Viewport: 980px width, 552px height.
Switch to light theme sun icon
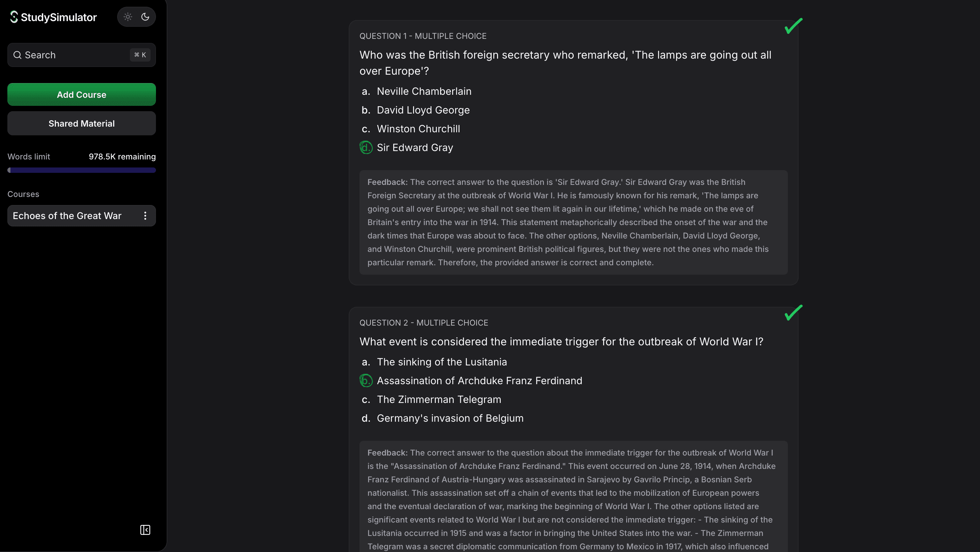pyautogui.click(x=128, y=17)
